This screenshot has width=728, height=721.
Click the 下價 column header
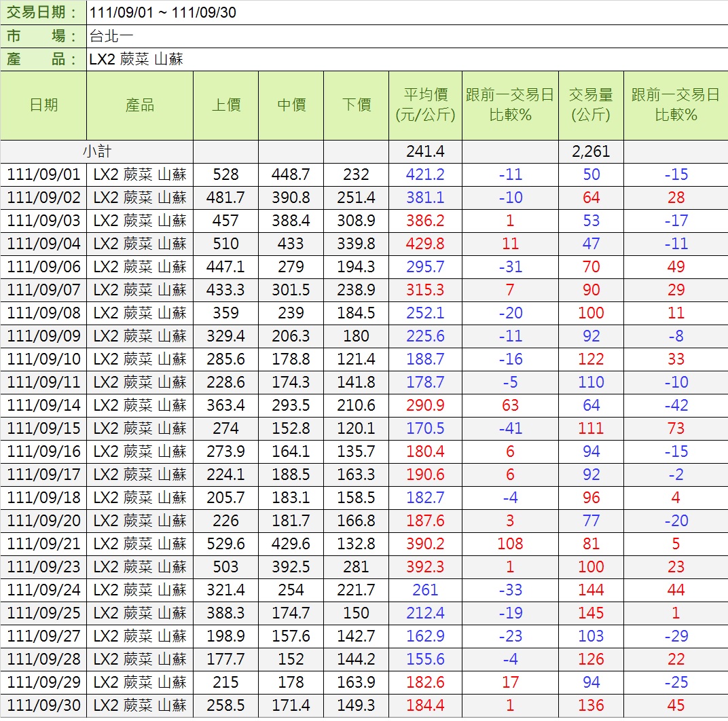point(356,105)
